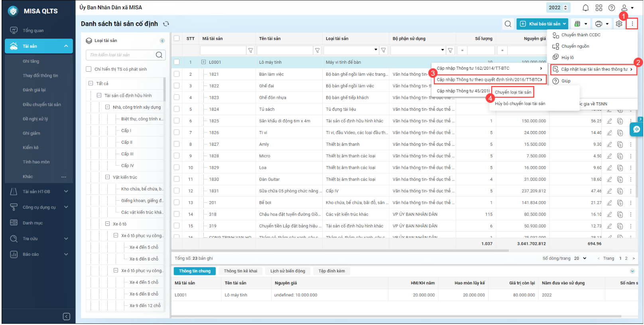
Task: Click the print icon
Action: (x=598, y=24)
